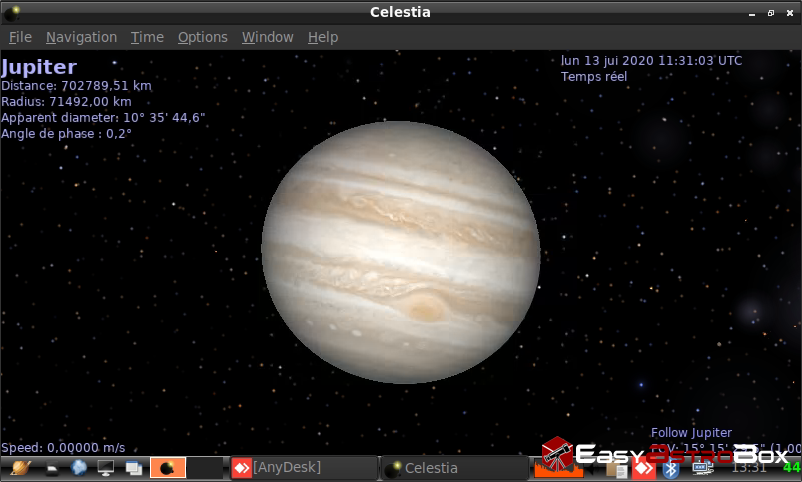
Task: Open the File menu
Action: (x=20, y=37)
